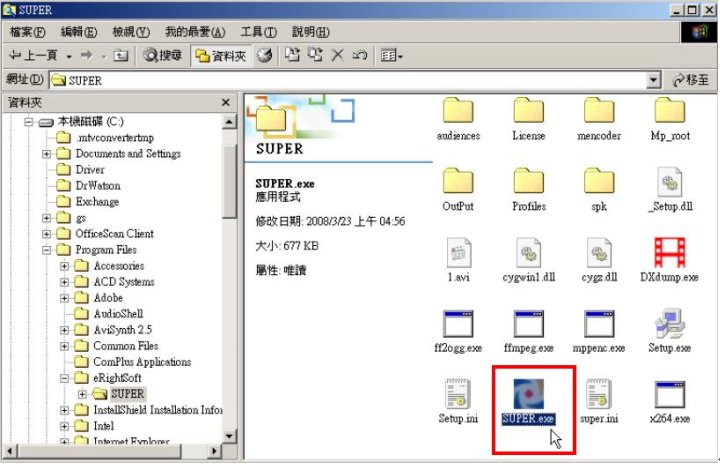Select the 1.avi file
This screenshot has width=720, height=464.
[458, 260]
